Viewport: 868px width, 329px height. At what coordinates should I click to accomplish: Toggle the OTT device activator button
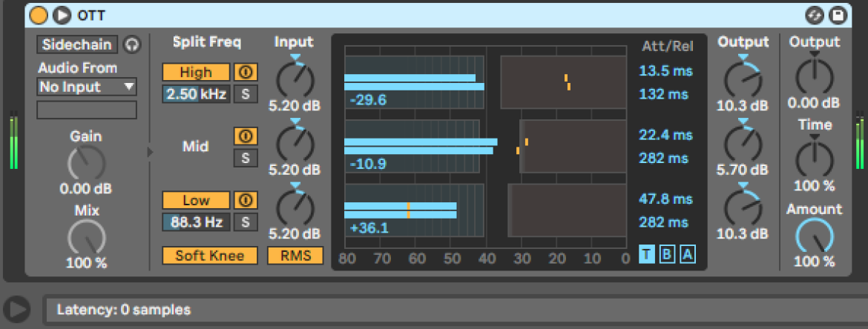pos(38,16)
